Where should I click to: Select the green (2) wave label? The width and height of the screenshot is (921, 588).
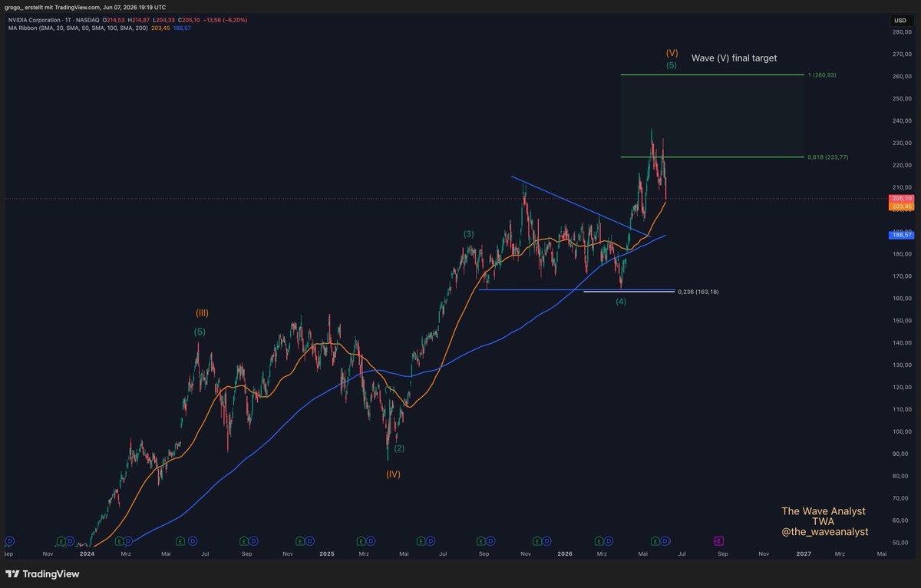pyautogui.click(x=399, y=448)
